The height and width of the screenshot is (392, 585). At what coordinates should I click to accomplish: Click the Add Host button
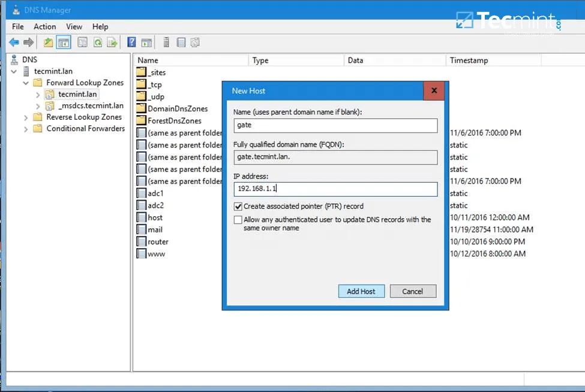[x=361, y=291]
